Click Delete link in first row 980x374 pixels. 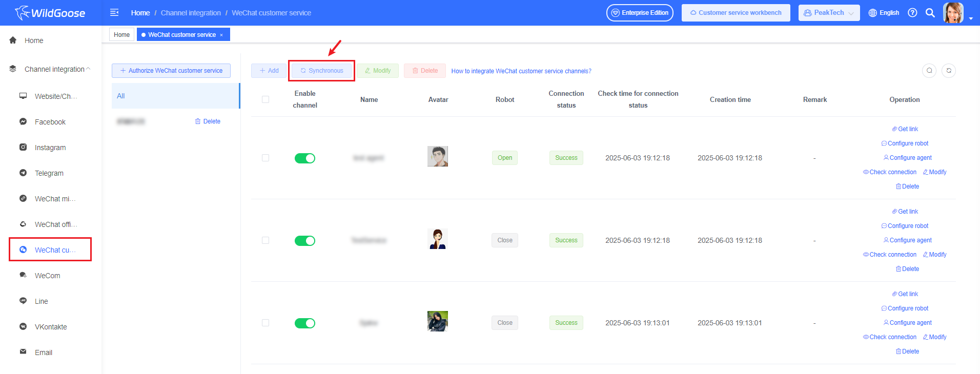907,186
